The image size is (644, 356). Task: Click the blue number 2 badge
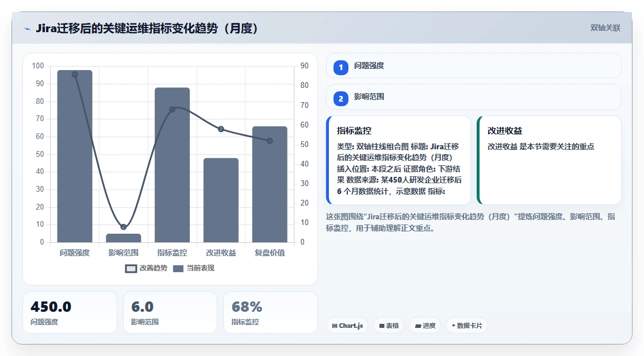pos(340,98)
